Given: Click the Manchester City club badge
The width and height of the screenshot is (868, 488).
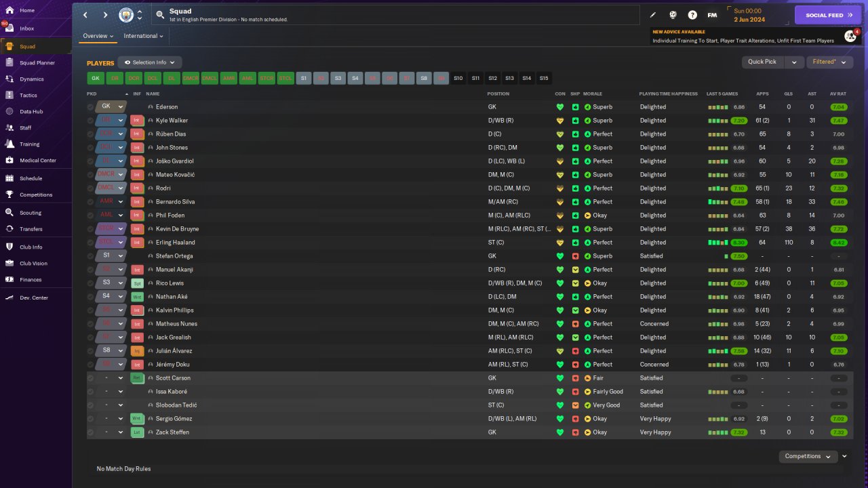Looking at the screenshot, I should 126,15.
